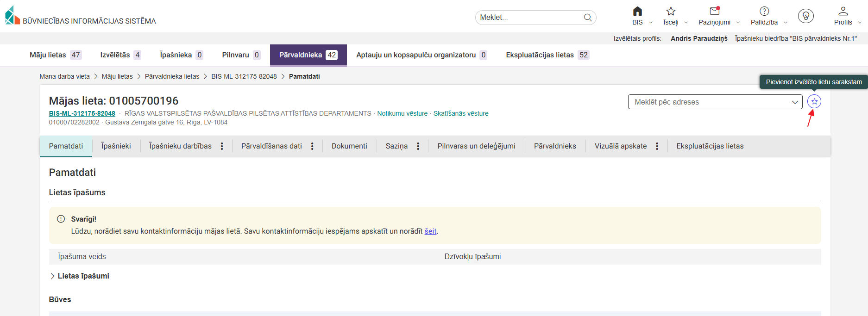Add case to favorites with star button

814,102
